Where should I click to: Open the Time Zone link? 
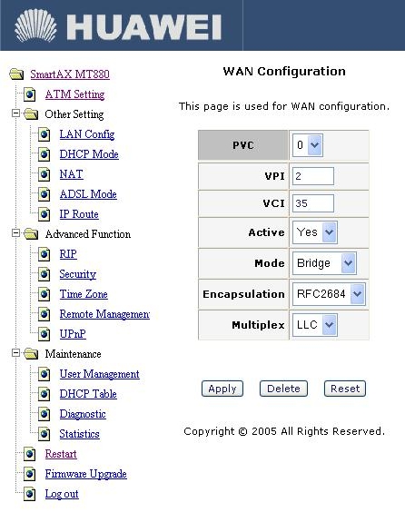coord(84,294)
